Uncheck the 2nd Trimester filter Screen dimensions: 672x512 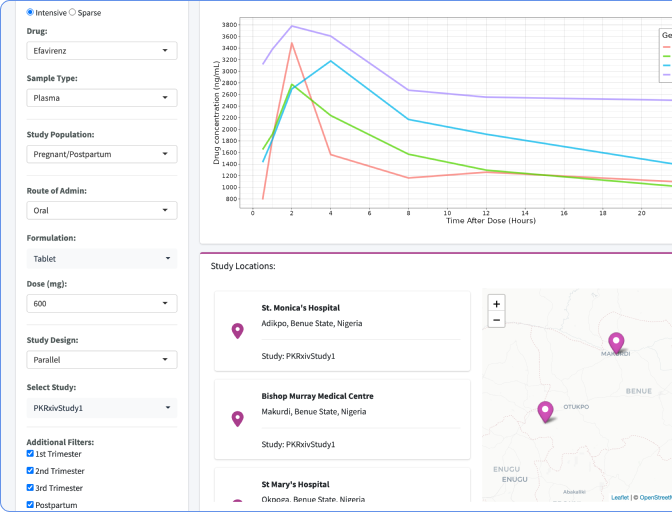pyautogui.click(x=30, y=470)
